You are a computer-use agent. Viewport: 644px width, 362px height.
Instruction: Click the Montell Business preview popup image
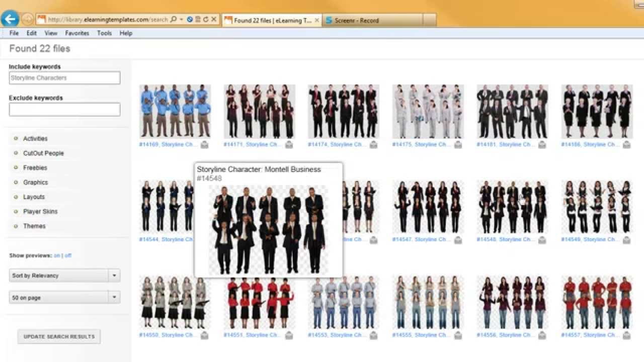tap(268, 230)
